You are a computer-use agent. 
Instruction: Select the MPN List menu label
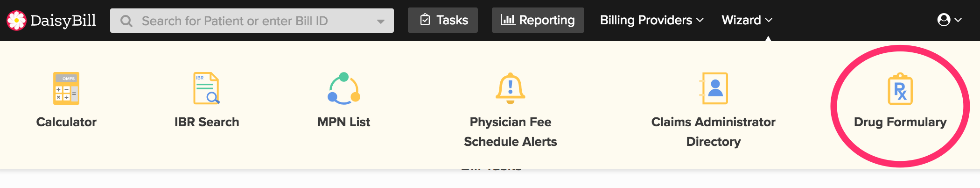[x=344, y=122]
